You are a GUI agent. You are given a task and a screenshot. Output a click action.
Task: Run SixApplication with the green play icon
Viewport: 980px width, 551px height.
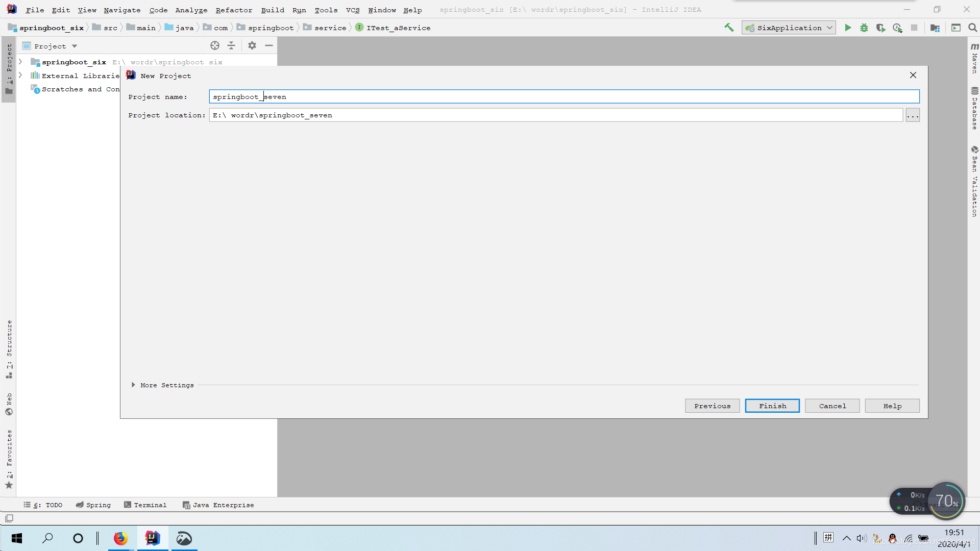click(848, 28)
